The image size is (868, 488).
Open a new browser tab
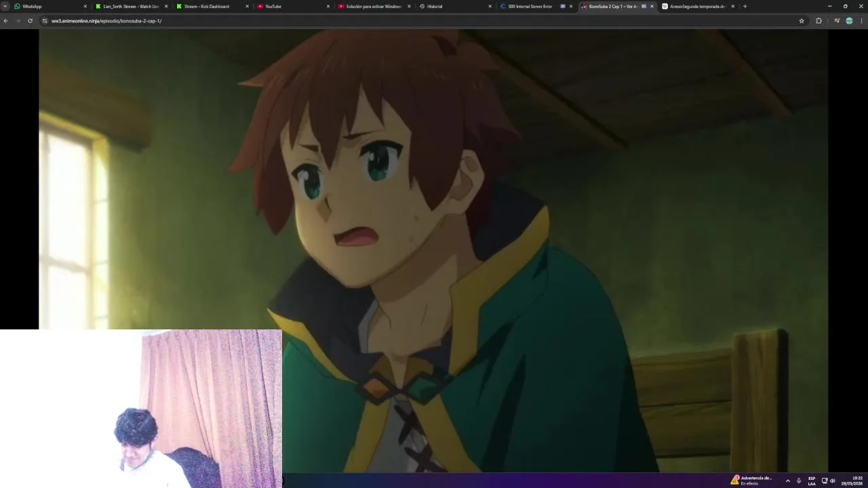745,6
